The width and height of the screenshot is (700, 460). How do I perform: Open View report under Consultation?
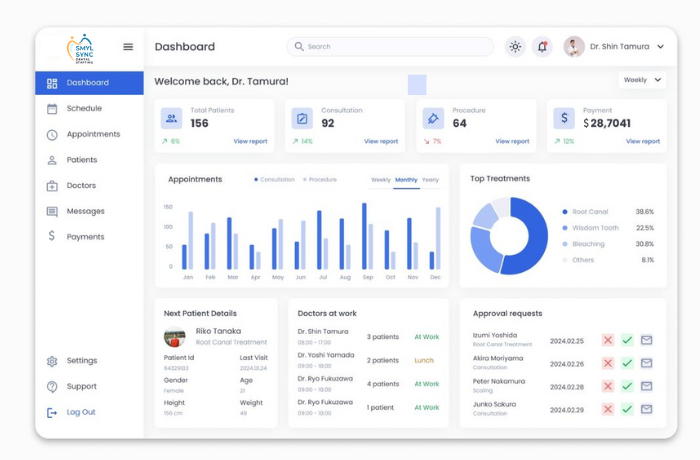click(381, 141)
